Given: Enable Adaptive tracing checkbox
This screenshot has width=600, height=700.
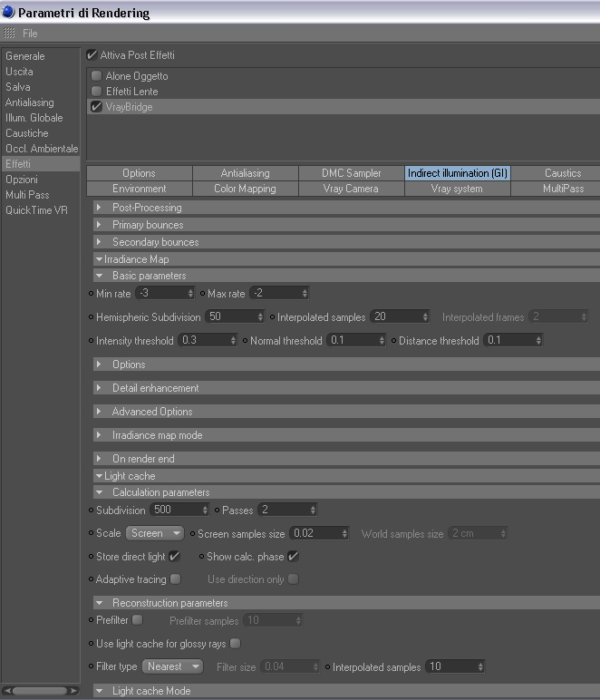Looking at the screenshot, I should point(176,579).
